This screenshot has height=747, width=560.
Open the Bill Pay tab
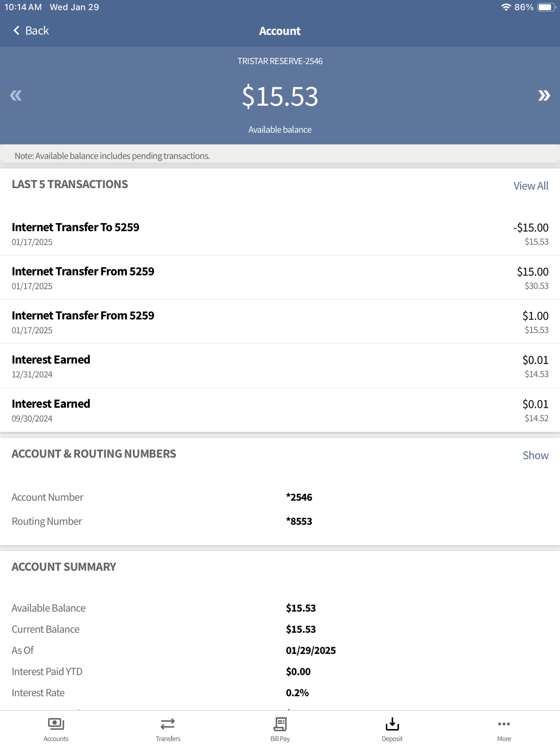(280, 730)
